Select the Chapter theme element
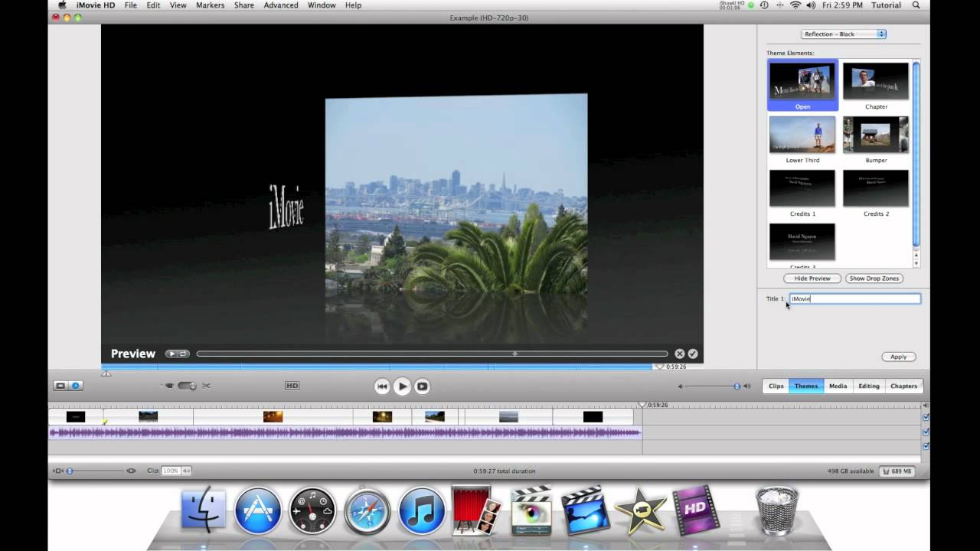 [876, 86]
